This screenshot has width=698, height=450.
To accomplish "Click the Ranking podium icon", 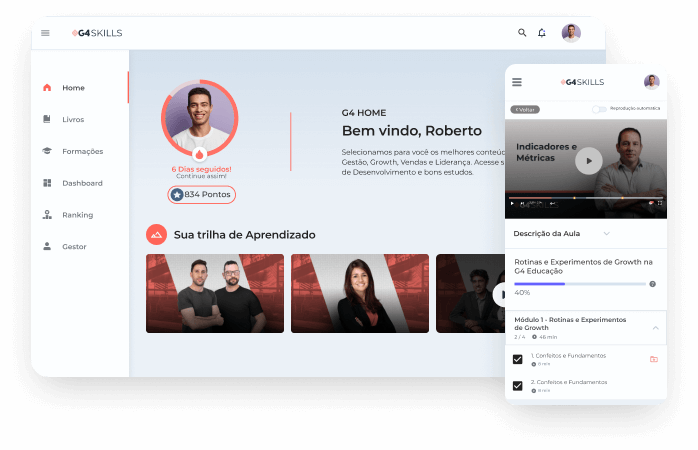I will [x=47, y=215].
